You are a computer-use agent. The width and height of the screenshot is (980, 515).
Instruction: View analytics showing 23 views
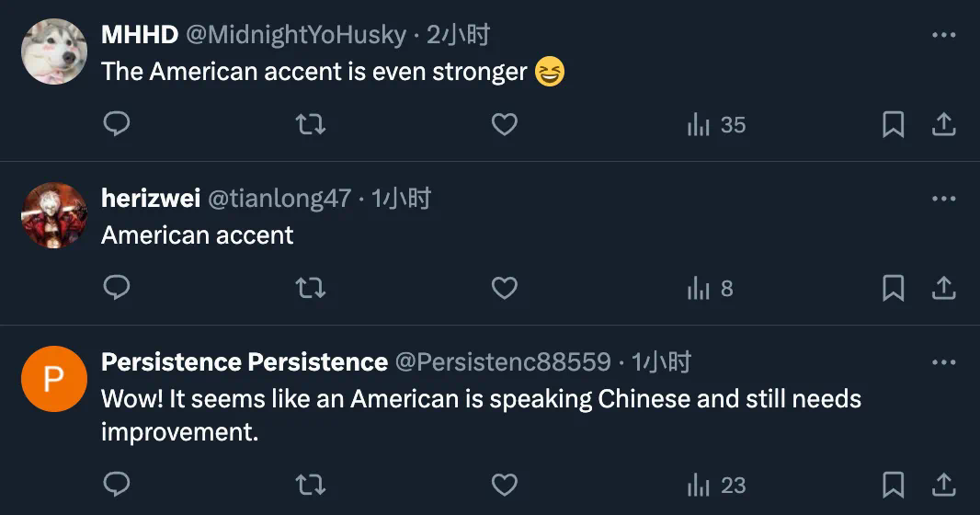[x=716, y=486]
